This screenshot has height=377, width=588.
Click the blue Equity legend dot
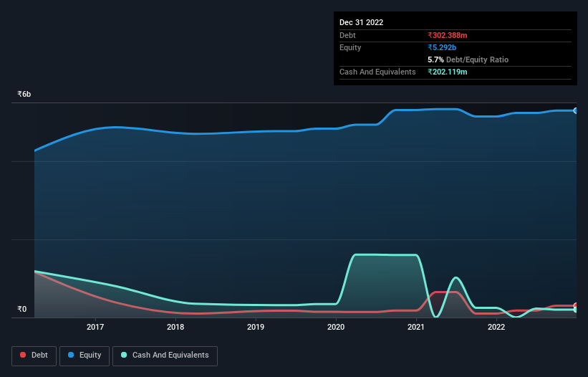click(x=70, y=355)
